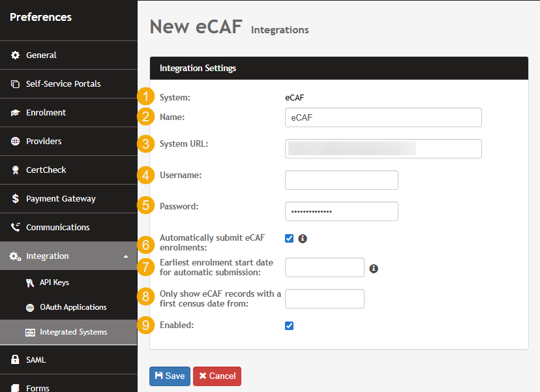Click the Providers globe icon

[16, 142]
